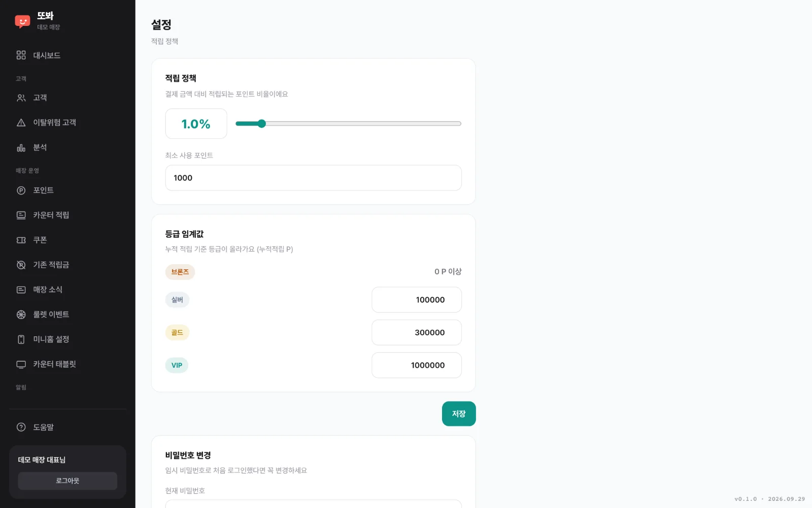
Task: Click the 고객 customers icon
Action: coord(21,98)
